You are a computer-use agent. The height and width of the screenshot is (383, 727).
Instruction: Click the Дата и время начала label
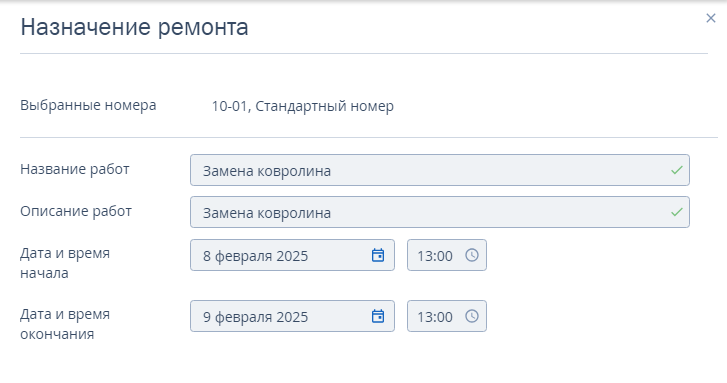(65, 263)
